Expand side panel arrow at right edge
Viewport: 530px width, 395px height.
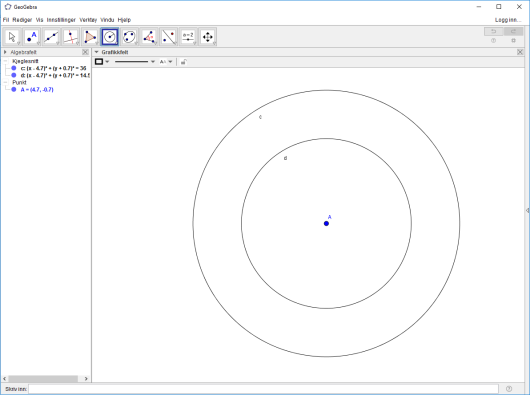point(527,211)
